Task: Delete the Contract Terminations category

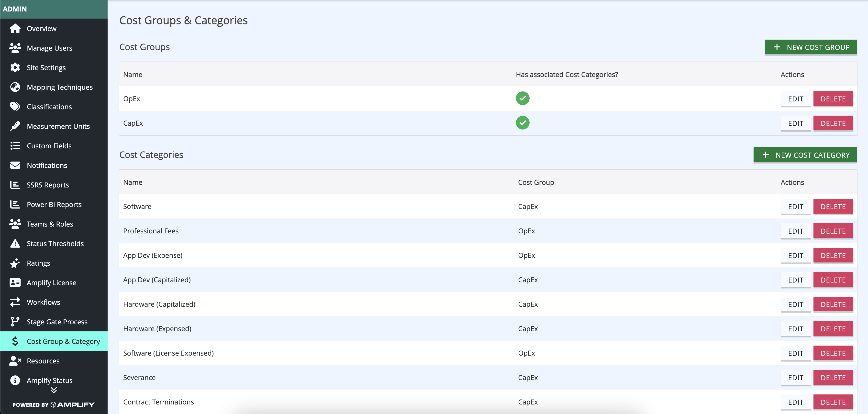Action: 833,402
